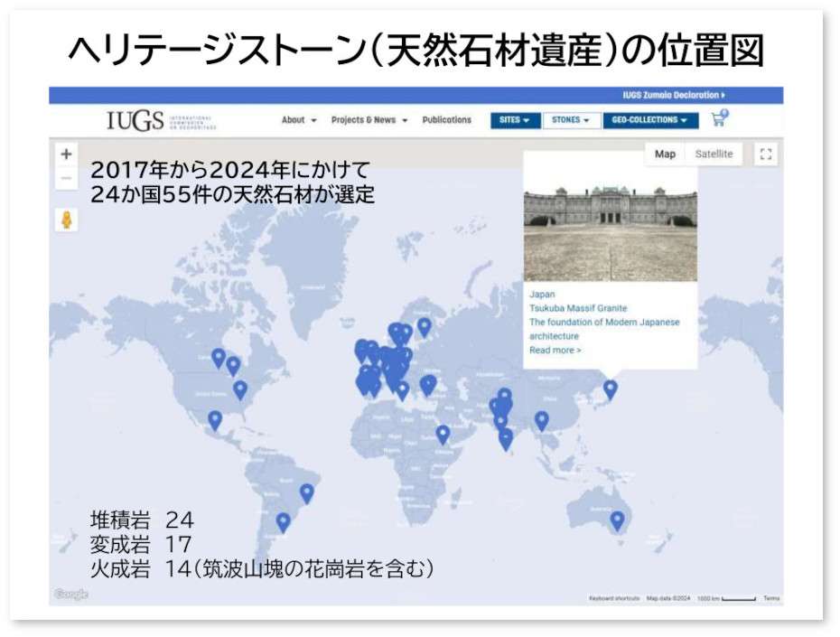
Task: Expand the STONES dropdown
Action: click(x=570, y=120)
